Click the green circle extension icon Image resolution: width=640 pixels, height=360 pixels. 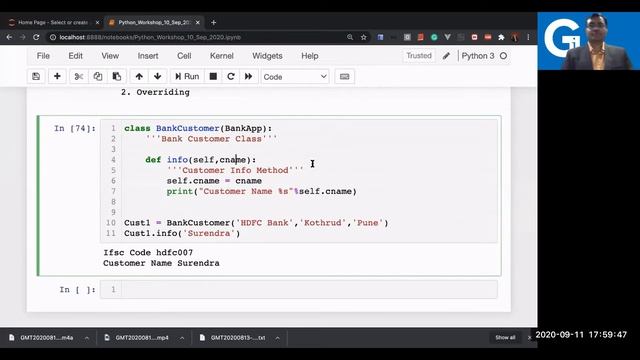coord(434,37)
